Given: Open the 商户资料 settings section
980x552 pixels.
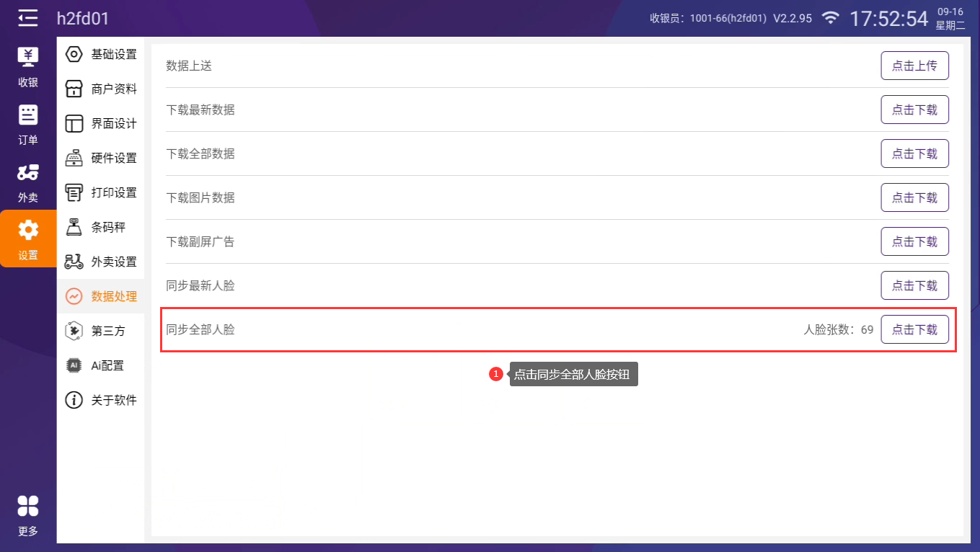Looking at the screenshot, I should [113, 89].
